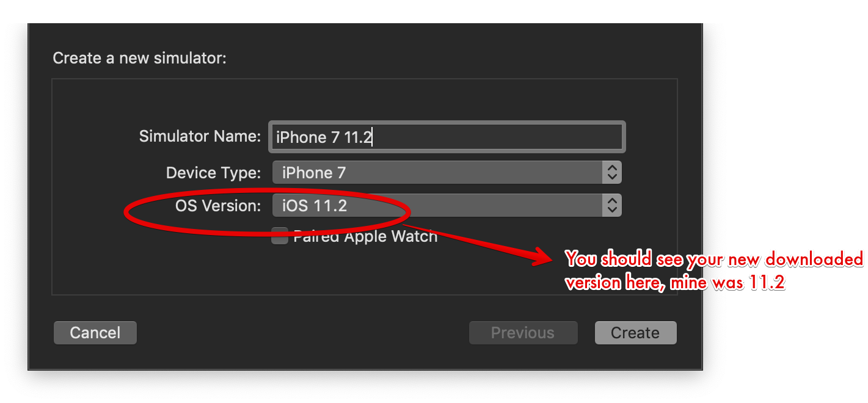Select the "iPhone 7" value in Device Type
868x403 pixels.
[x=314, y=173]
